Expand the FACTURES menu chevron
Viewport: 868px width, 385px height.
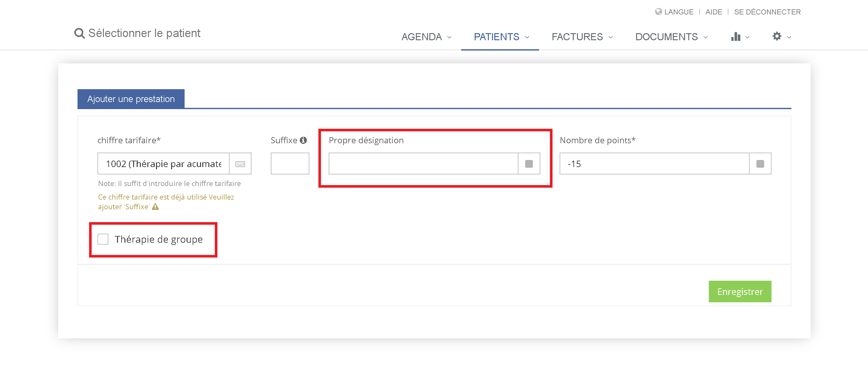point(611,37)
